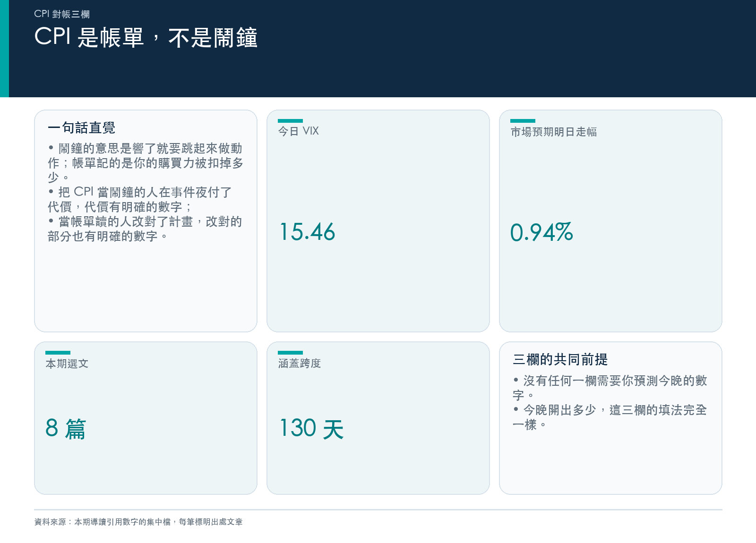
Task: Click the header label 'CPI 對帳三欄'
Action: 62,14
